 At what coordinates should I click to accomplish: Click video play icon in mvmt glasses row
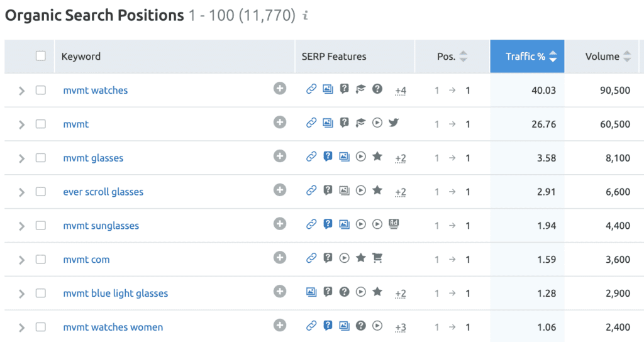pyautogui.click(x=360, y=157)
